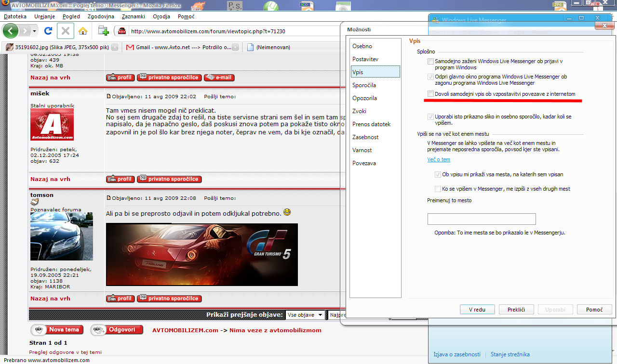
Task: Select Varnost in options sidebar
Action: click(x=375, y=150)
